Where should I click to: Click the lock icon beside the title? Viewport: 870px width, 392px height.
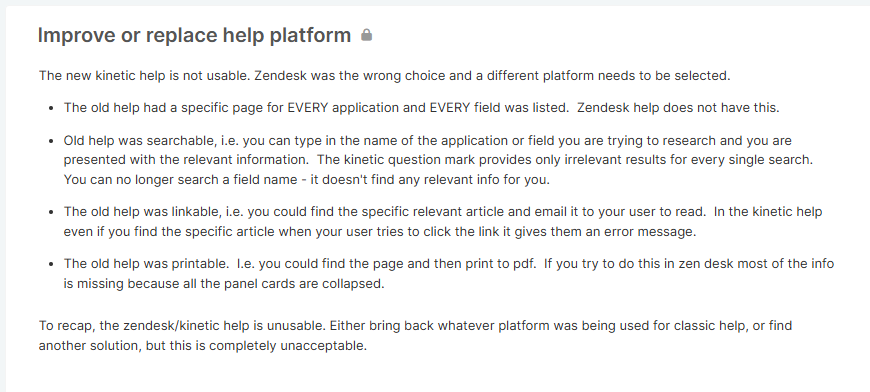pyautogui.click(x=366, y=35)
